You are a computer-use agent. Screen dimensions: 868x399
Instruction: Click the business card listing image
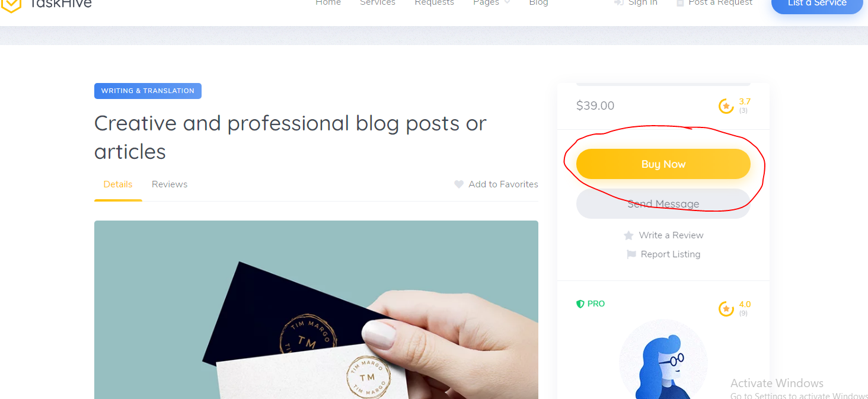tap(316, 309)
